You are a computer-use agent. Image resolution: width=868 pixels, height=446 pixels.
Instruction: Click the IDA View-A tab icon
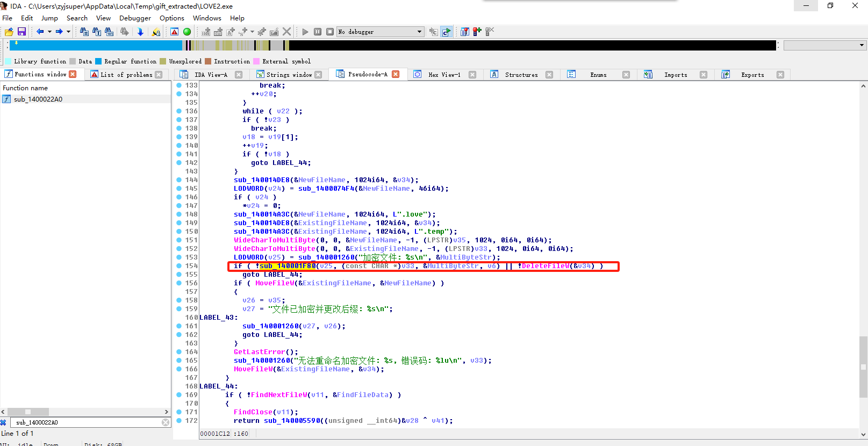click(184, 75)
